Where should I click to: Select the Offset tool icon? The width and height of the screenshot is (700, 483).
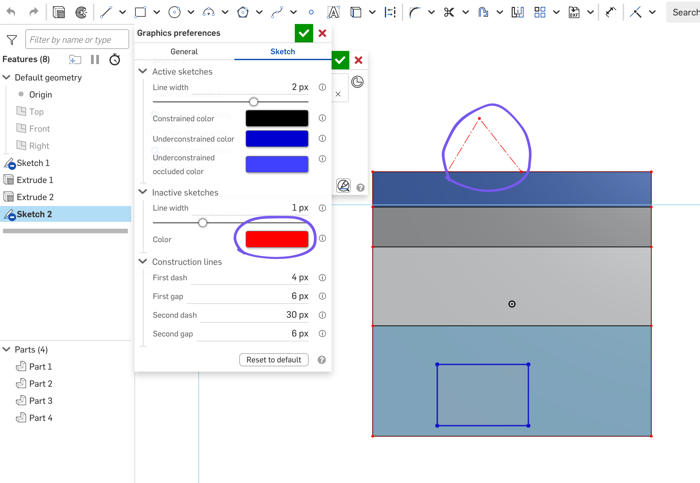[x=483, y=12]
